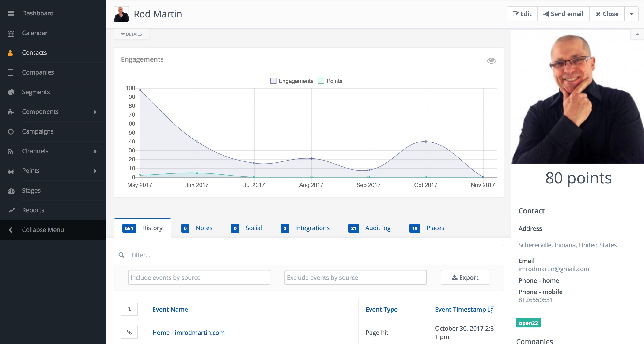Toggle the Engagements legend series
644x344 pixels.
point(292,81)
